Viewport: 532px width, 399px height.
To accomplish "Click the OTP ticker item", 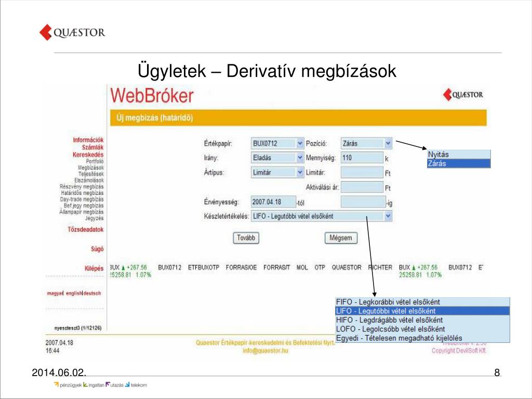I will 320,268.
